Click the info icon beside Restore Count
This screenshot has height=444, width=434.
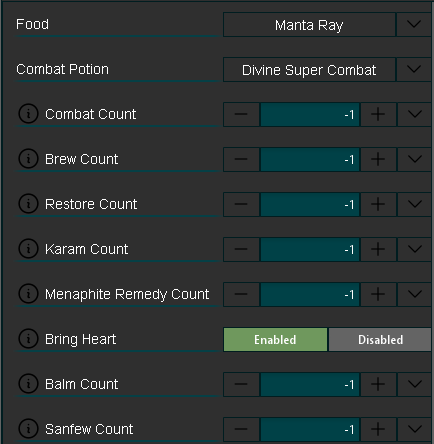(x=28, y=204)
